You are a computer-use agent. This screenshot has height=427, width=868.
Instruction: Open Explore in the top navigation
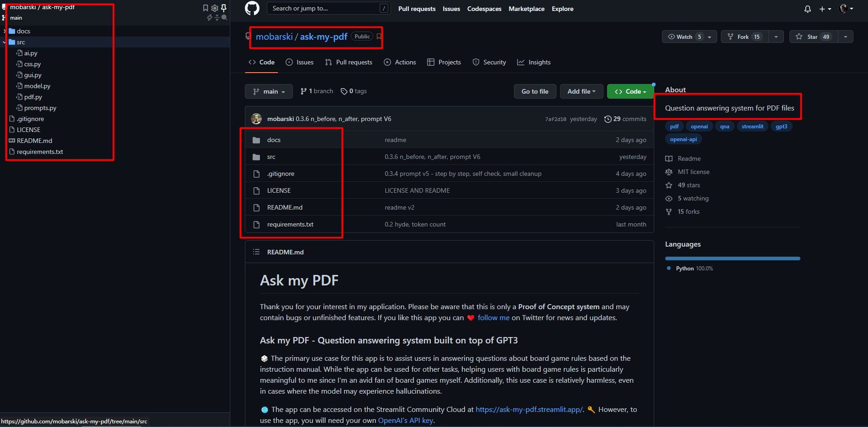coord(562,9)
